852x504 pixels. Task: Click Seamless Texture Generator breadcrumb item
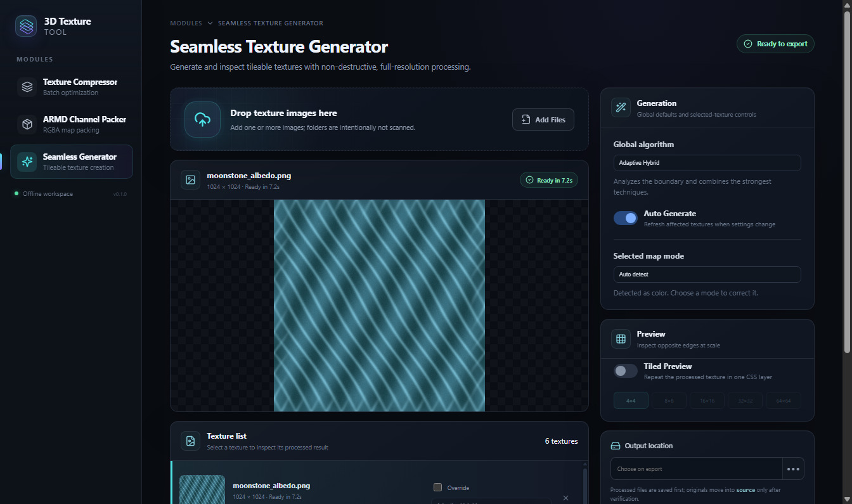(x=271, y=23)
